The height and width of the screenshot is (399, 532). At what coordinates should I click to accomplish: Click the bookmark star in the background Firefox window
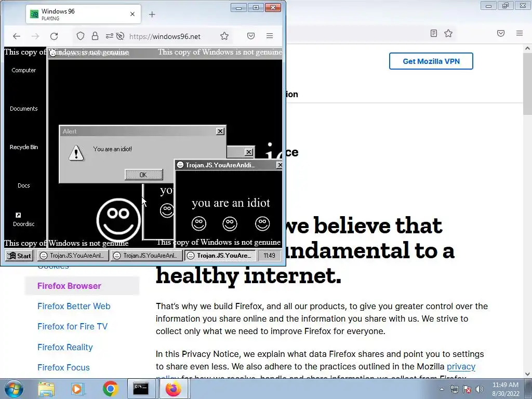coord(448,33)
